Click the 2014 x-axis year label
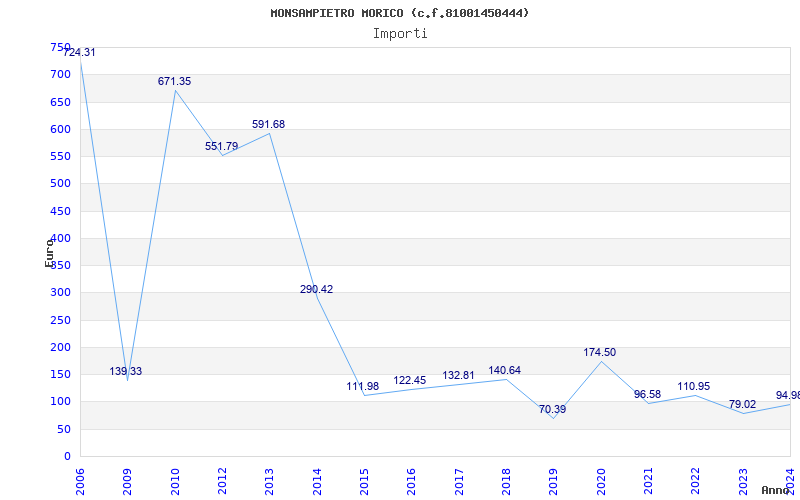 coord(317,482)
